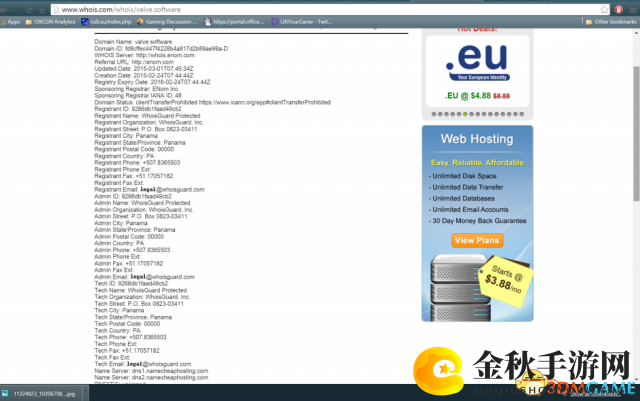
Task: Click the Domain ID line
Action: pyautogui.click(x=161, y=49)
